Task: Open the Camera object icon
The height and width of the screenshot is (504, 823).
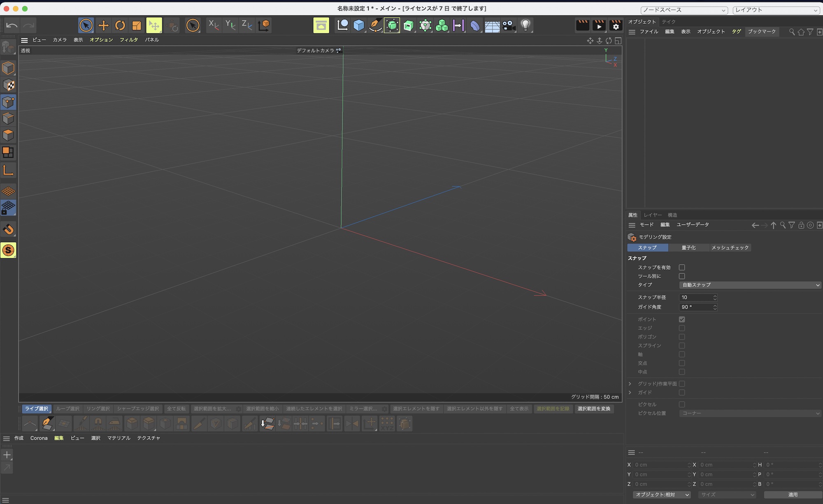Action: [x=509, y=25]
